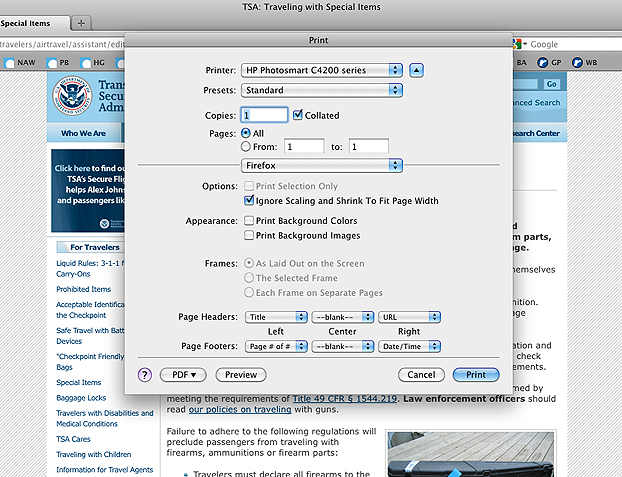Click the Go search button on TSA page
Screen dimensions: 622x477
(551, 84)
